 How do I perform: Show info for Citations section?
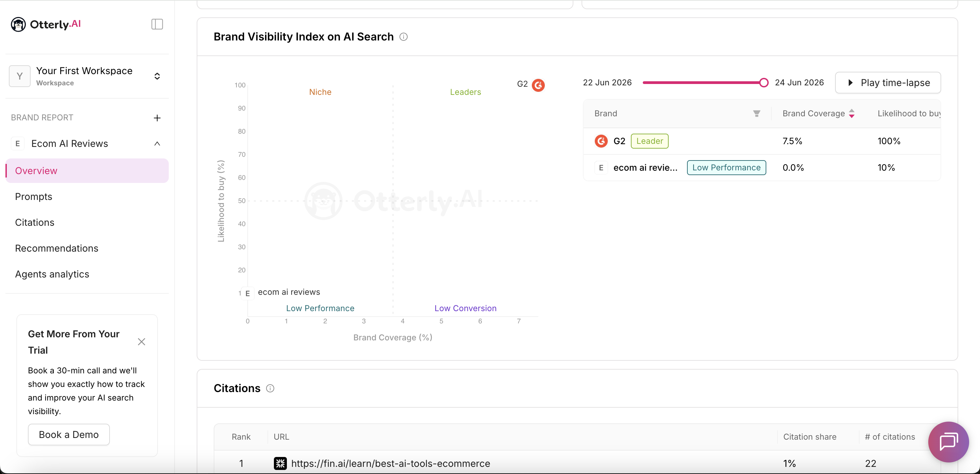(x=270, y=388)
